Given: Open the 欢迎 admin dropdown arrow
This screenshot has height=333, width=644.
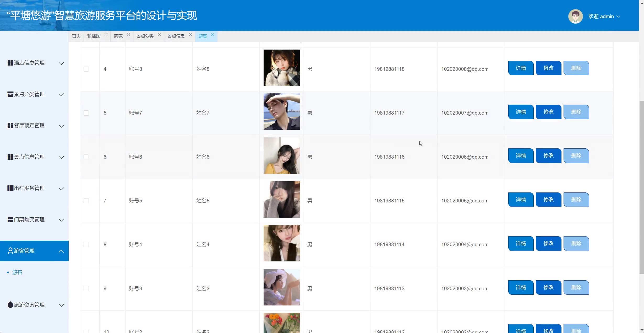Looking at the screenshot, I should (x=618, y=17).
